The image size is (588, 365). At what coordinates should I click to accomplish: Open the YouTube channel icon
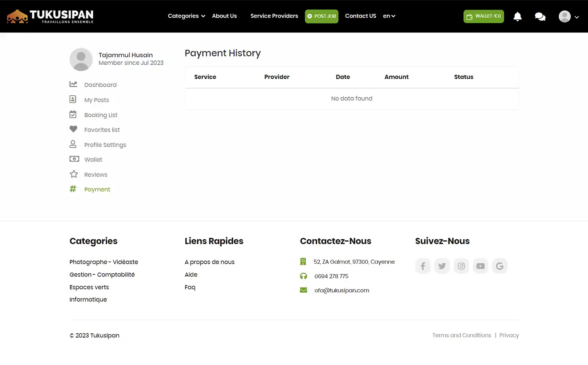click(x=480, y=266)
